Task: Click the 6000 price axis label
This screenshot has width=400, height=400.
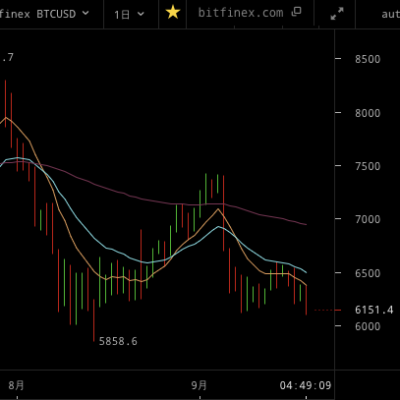Action: (x=367, y=326)
